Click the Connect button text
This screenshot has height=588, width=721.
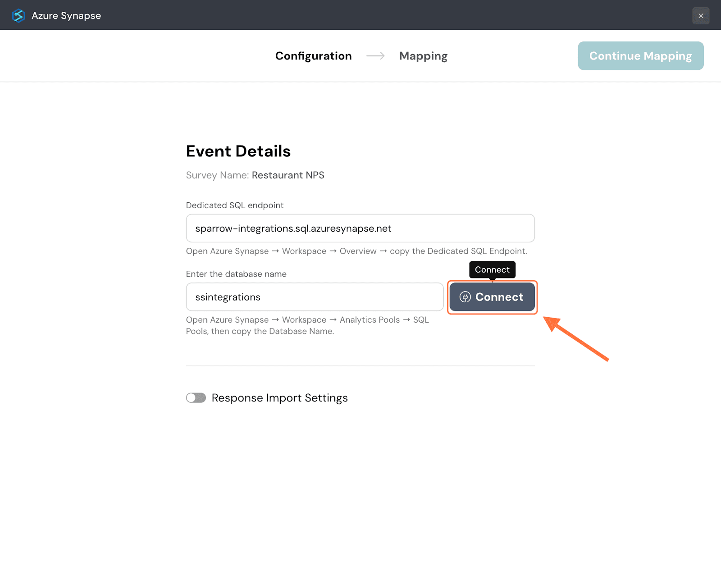[499, 297]
